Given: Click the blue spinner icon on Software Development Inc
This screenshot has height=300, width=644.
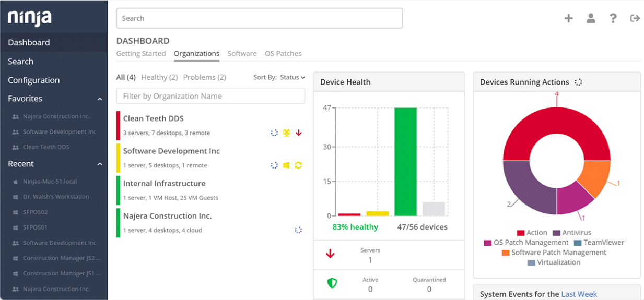Looking at the screenshot, I should (x=274, y=165).
